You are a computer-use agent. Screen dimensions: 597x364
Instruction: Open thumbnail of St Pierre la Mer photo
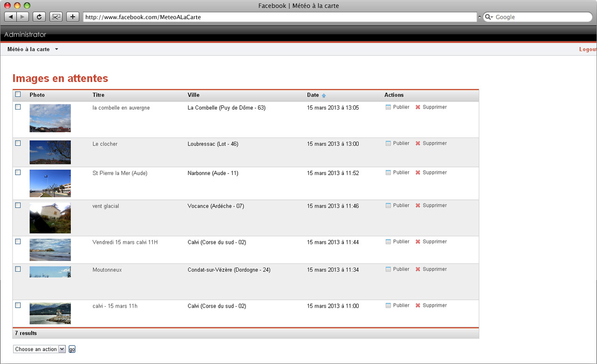click(50, 183)
